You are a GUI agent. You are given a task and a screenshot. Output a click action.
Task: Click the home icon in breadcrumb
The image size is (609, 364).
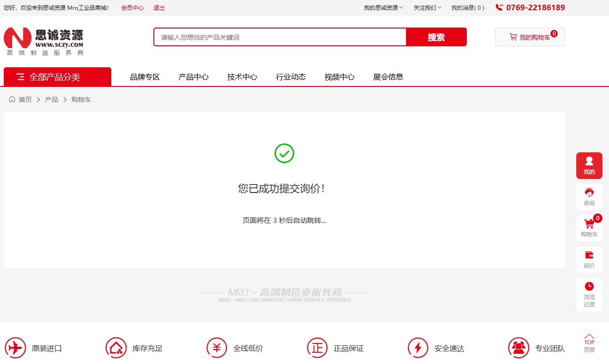coord(12,100)
